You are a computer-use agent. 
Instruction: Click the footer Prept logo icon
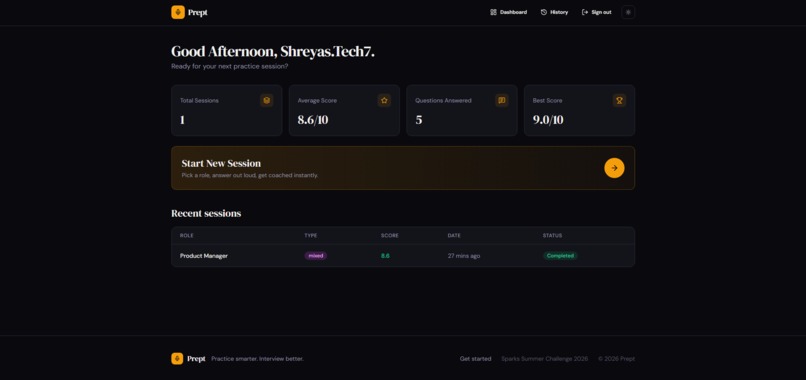tap(177, 359)
